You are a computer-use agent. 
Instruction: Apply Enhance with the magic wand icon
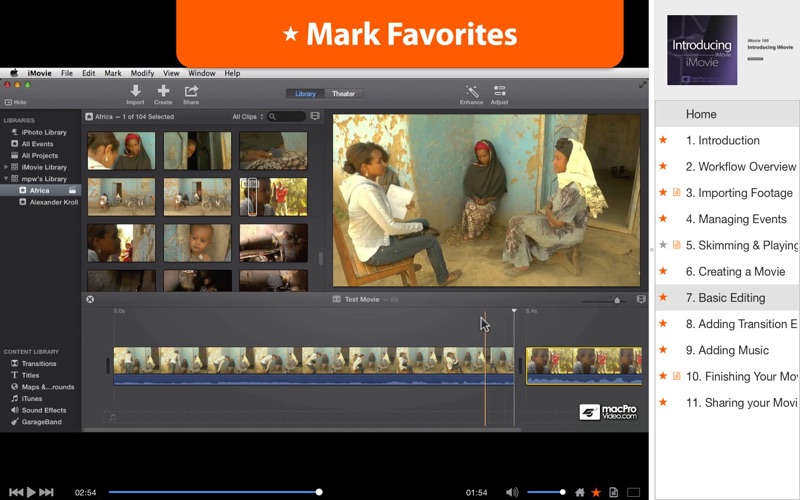point(472,91)
